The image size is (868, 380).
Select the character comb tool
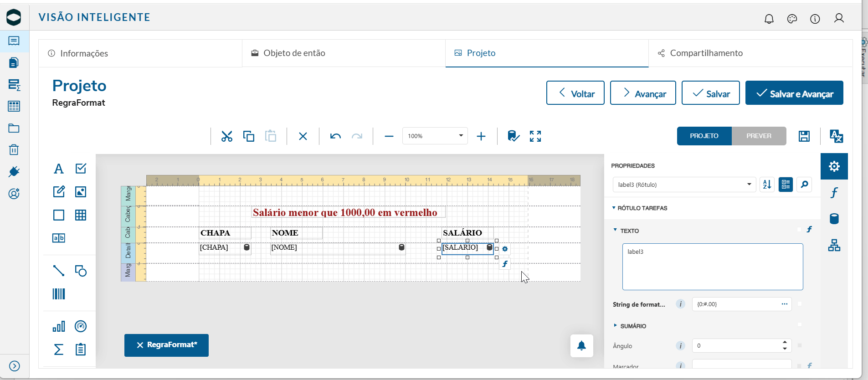(59, 238)
